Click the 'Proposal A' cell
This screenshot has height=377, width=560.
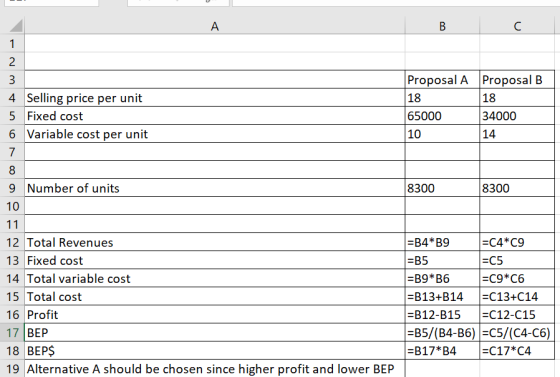442,80
